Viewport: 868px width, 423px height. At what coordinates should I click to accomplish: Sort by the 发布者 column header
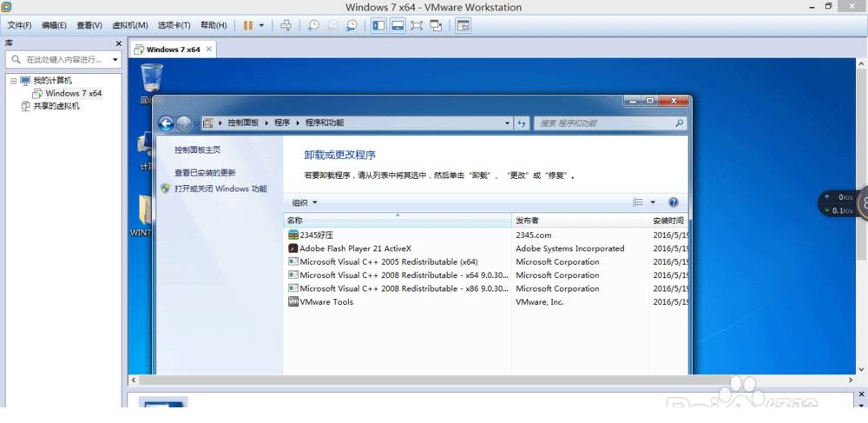coord(580,221)
